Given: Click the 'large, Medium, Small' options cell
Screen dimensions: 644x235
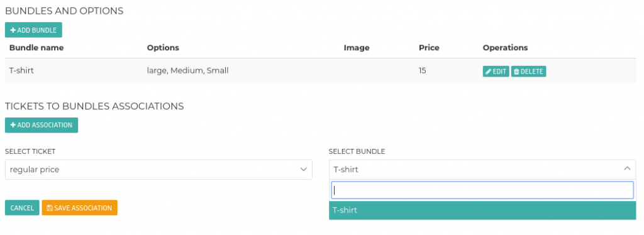Looking at the screenshot, I should point(187,70).
